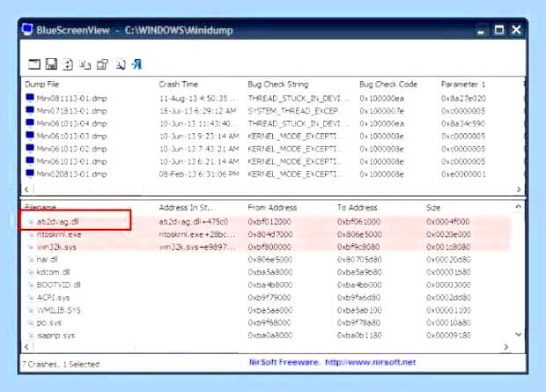
Task: Sort by the Parameter 1 column header
Action: click(x=462, y=85)
